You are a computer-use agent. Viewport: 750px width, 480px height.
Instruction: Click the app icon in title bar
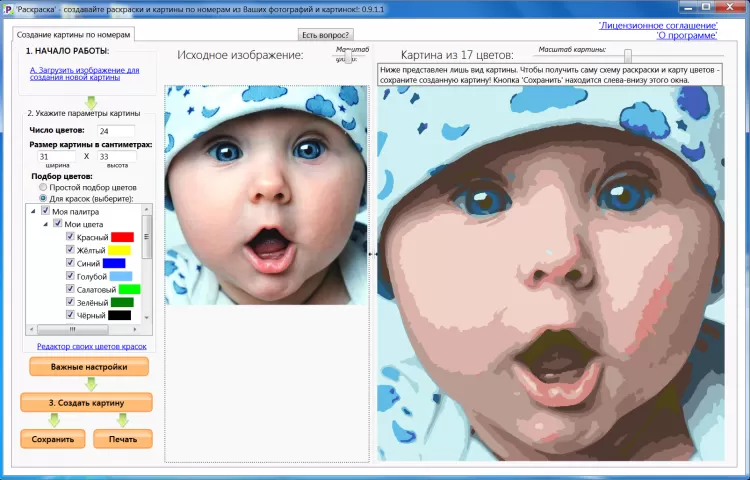7,7
